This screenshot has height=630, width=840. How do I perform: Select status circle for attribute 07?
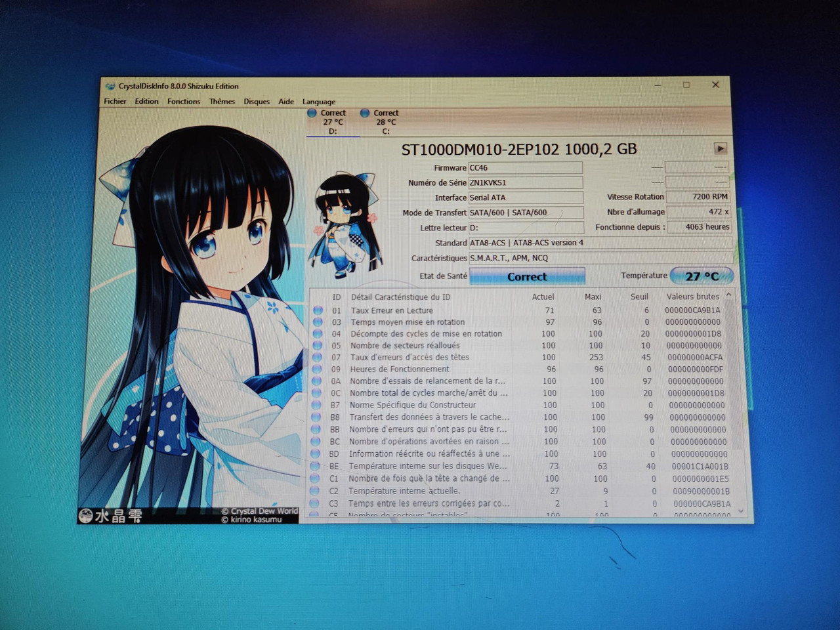[x=318, y=358]
